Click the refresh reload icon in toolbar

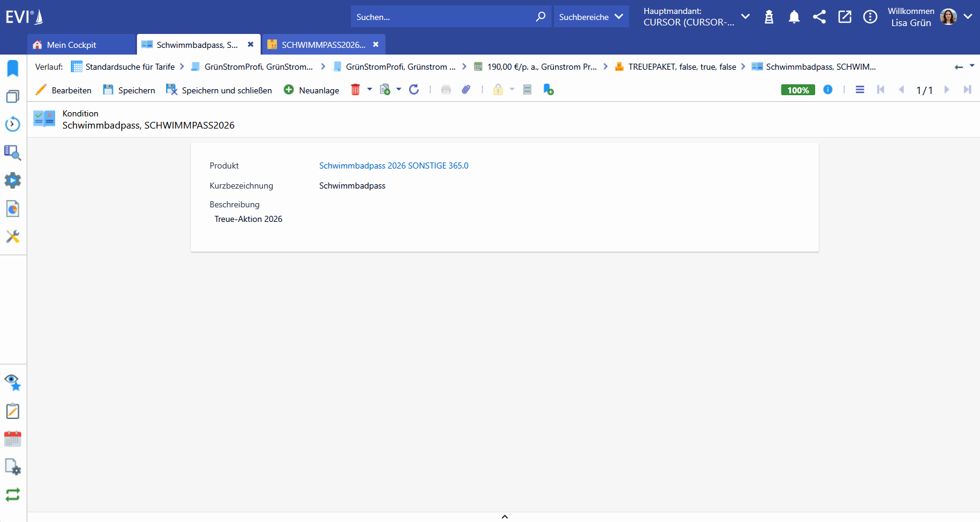(x=414, y=90)
